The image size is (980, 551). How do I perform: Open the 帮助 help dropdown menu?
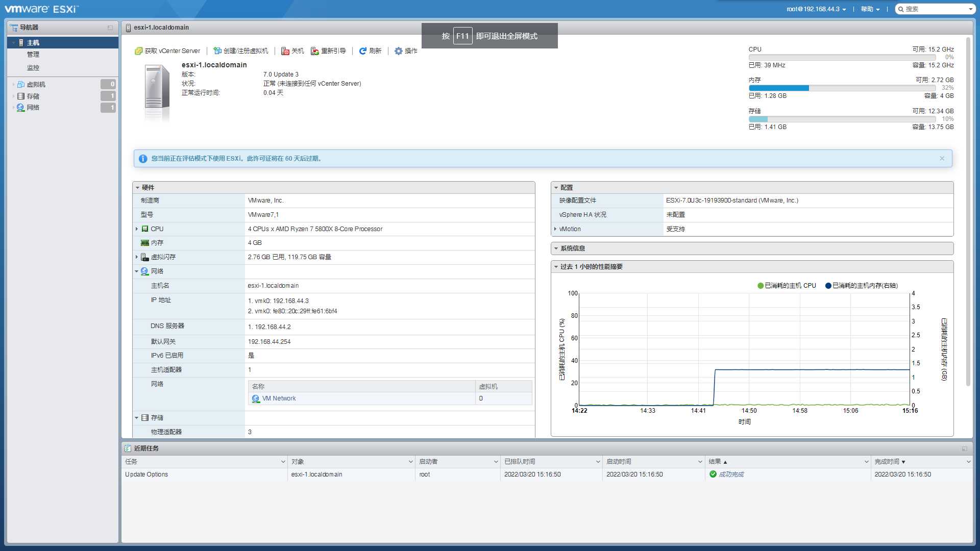pos(870,9)
